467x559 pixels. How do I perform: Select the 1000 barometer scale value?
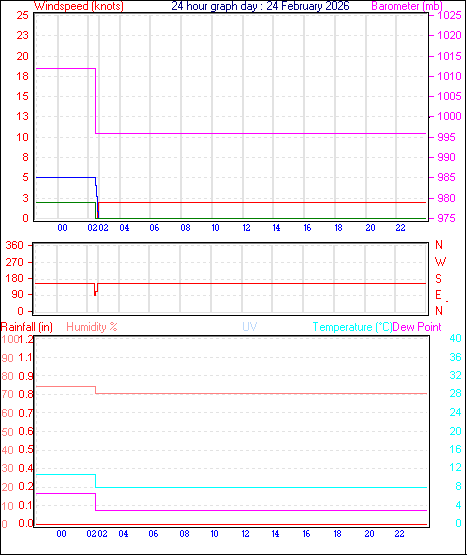pos(449,116)
